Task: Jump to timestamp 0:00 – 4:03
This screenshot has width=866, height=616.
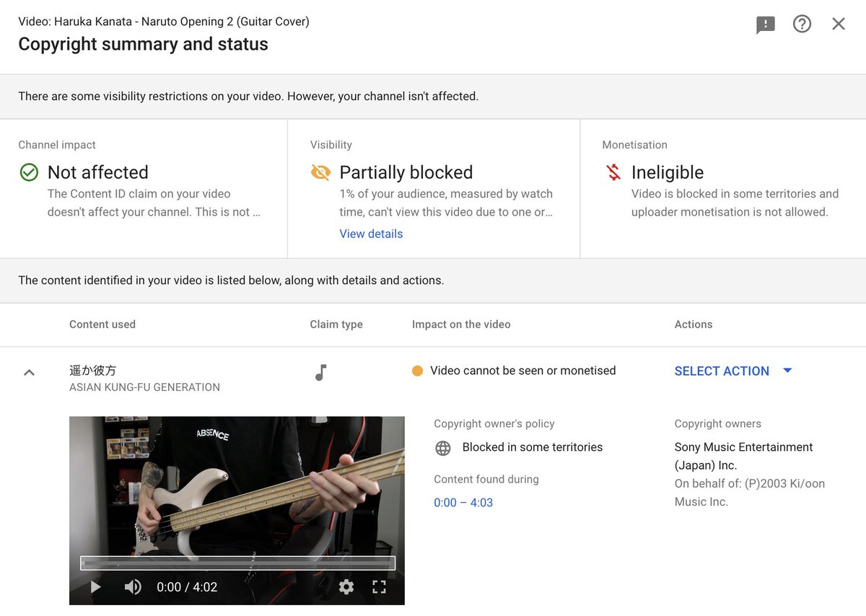Action: 463,503
